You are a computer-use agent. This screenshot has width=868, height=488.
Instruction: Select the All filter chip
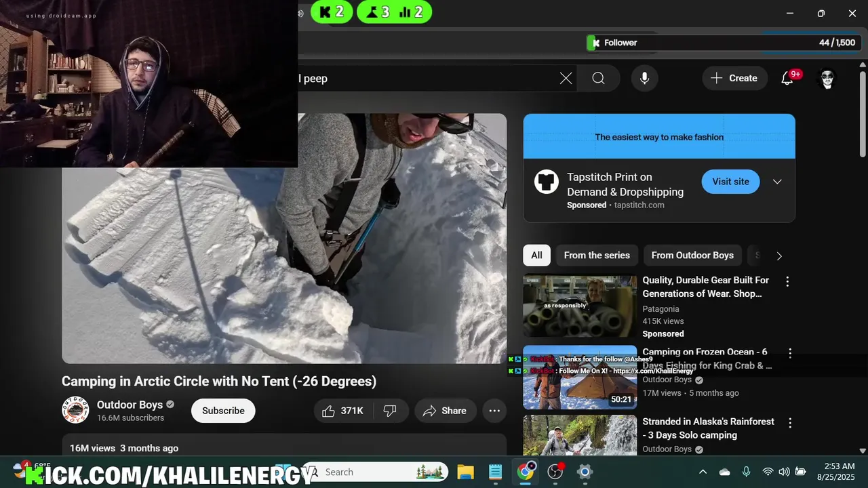tap(536, 256)
